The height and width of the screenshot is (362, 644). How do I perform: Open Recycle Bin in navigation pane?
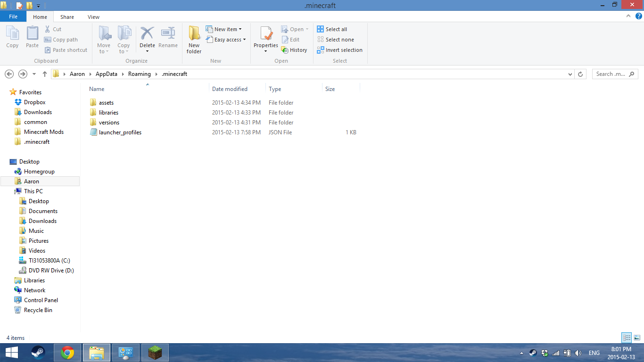[x=38, y=310]
